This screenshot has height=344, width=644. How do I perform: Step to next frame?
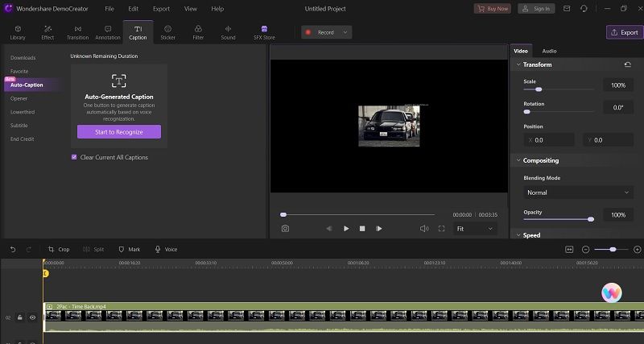click(x=378, y=229)
